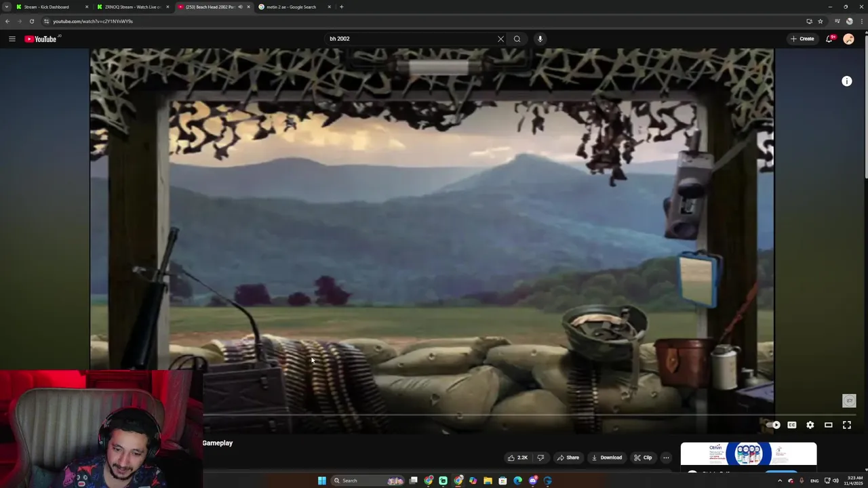868x488 pixels.
Task: Create a Clip of the video
Action: [x=643, y=457]
